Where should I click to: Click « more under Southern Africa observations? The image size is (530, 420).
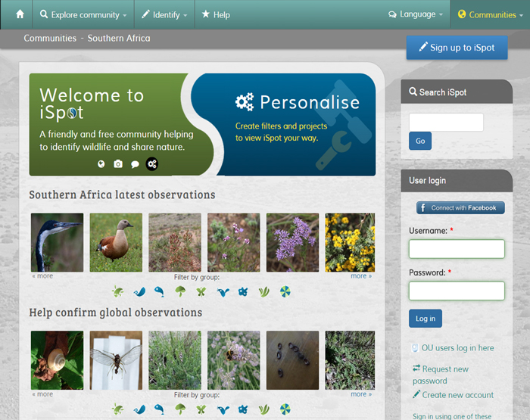click(x=42, y=276)
